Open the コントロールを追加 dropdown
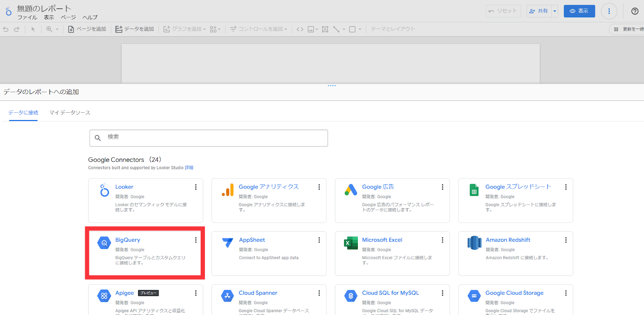This screenshot has height=315, width=644. click(x=258, y=29)
